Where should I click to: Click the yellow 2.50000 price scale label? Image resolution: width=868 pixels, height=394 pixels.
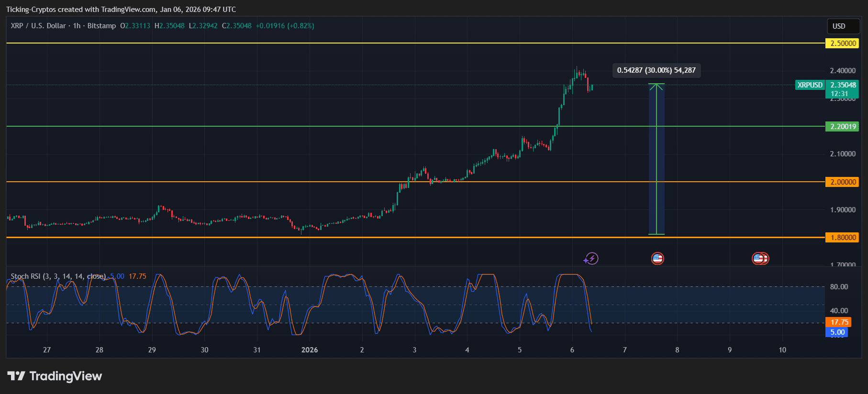pyautogui.click(x=843, y=44)
